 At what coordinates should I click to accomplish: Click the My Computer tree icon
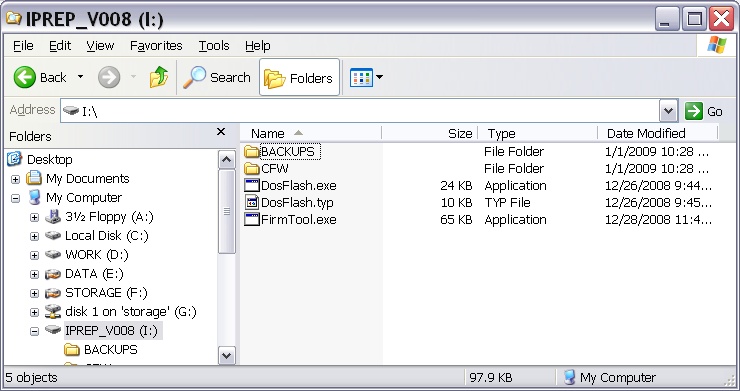coord(34,197)
